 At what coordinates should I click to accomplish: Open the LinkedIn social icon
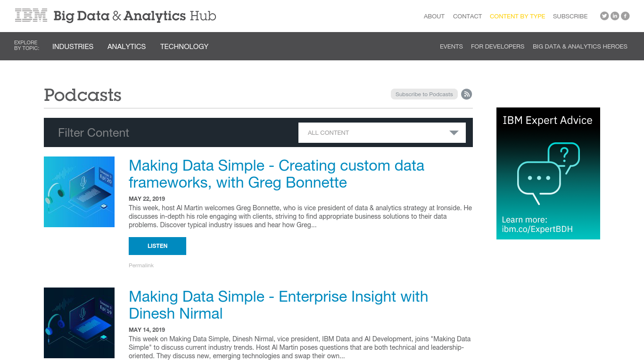coord(615,16)
